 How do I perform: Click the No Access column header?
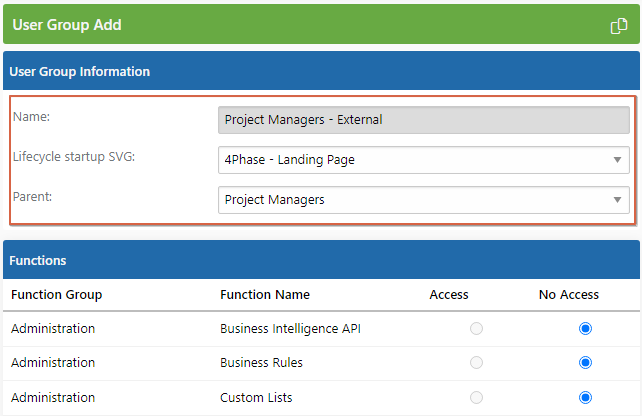569,295
